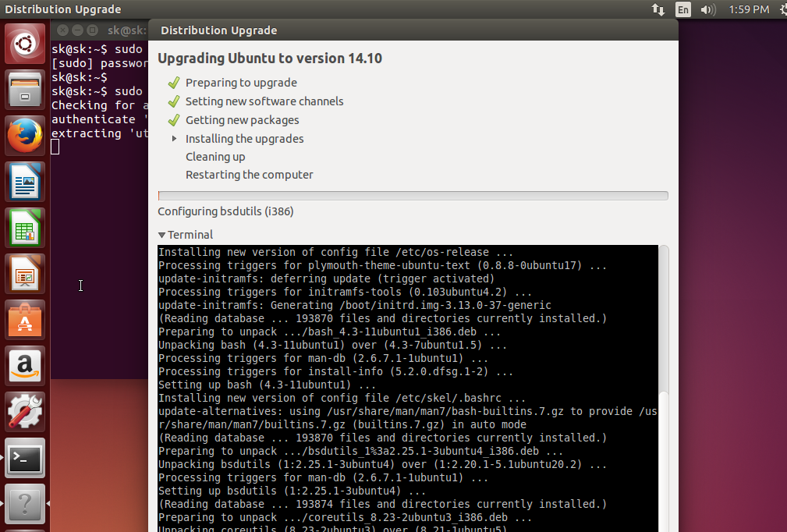Click 'Preparing to unpack .../coreutils' terminal line
This screenshot has height=532, width=787.
(x=346, y=517)
